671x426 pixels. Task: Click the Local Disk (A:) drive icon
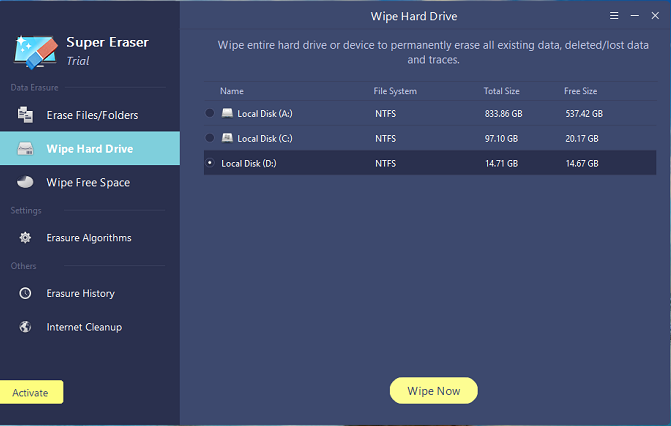227,113
